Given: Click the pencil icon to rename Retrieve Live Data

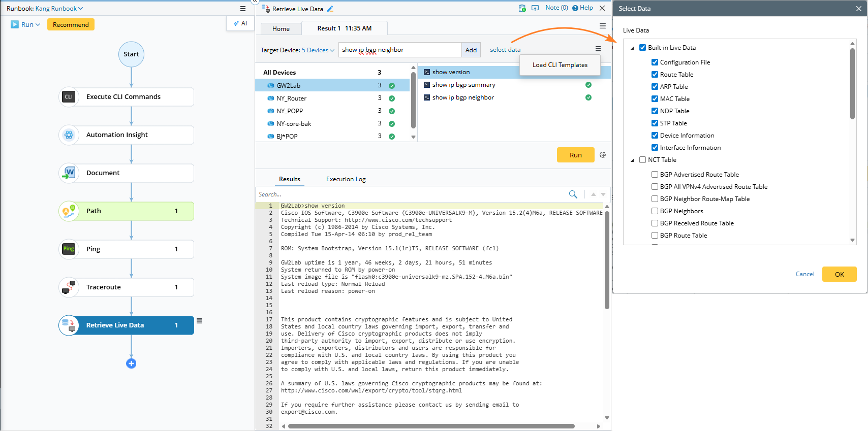Looking at the screenshot, I should coord(330,9).
